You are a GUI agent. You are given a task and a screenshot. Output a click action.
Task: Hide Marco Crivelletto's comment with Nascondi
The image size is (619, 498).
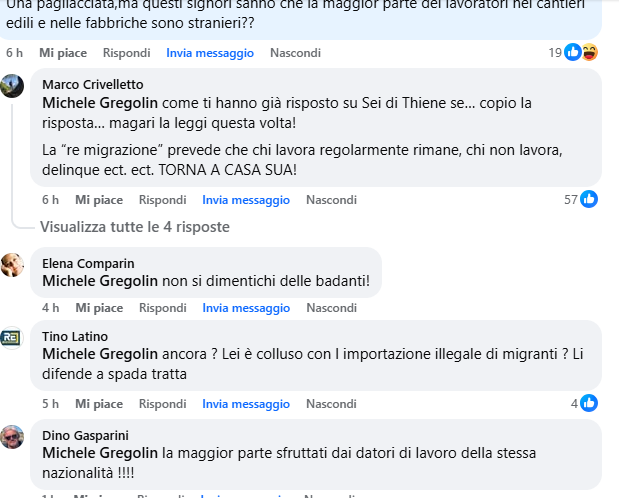point(331,200)
